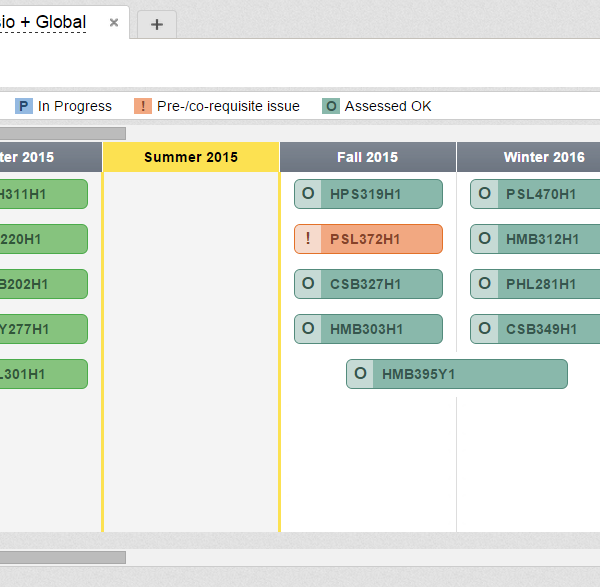The height and width of the screenshot is (587, 600).
Task: Click the Pre-/co-requisite issue legend swatch
Action: coord(143,106)
